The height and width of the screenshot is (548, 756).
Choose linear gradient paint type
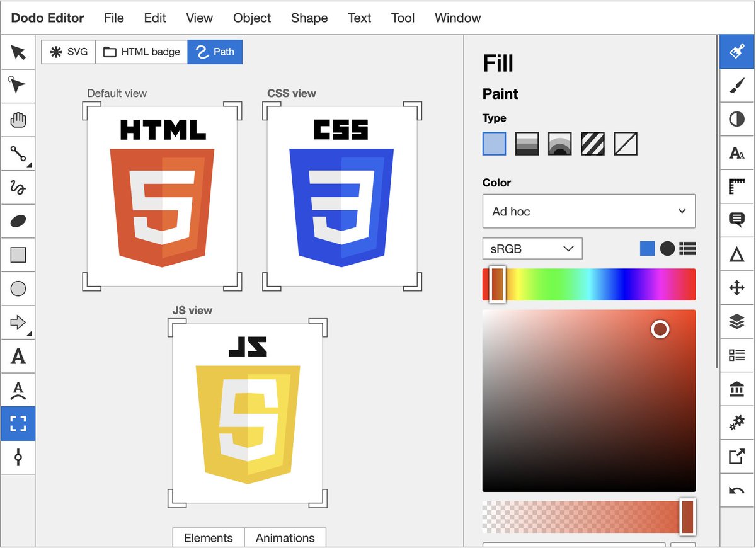(527, 144)
